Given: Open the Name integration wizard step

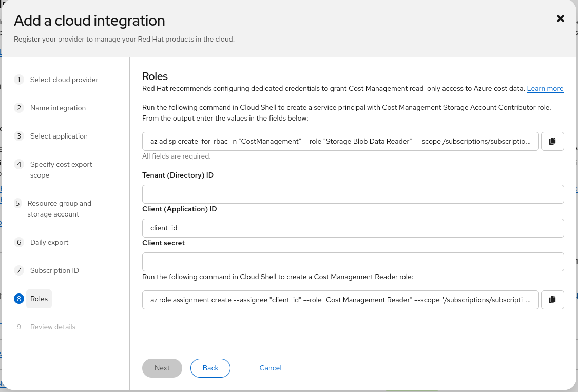Looking at the screenshot, I should click(x=57, y=108).
